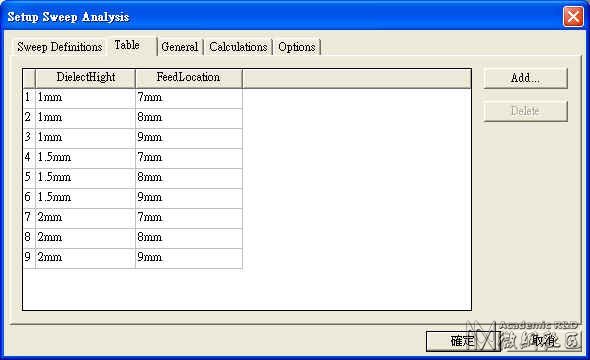590x360 pixels.
Task: Open the General tab
Action: [x=180, y=47]
